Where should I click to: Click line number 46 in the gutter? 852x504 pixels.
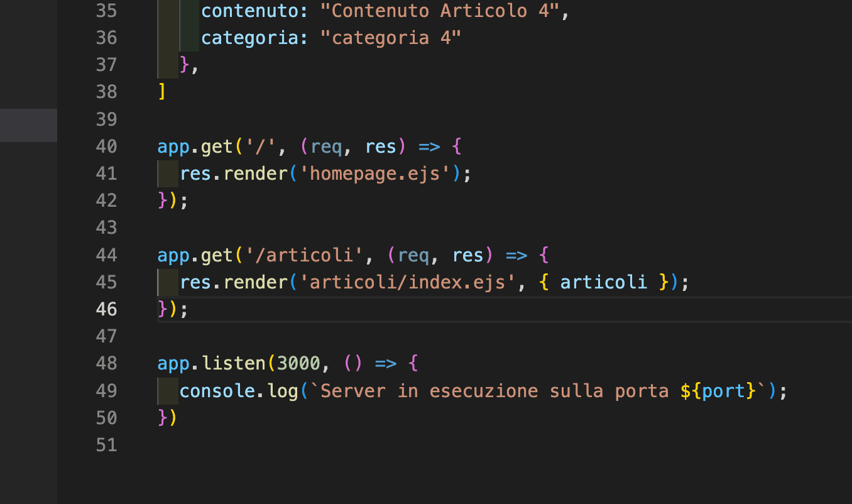(106, 309)
